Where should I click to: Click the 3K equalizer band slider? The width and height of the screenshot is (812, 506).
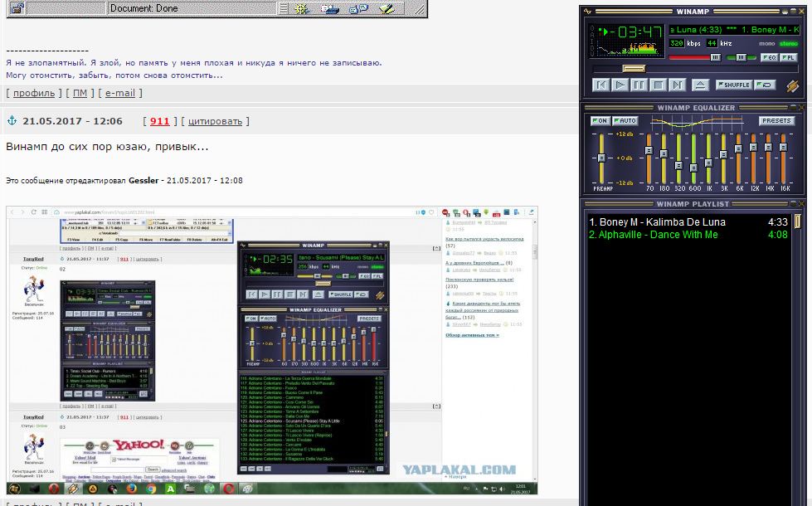click(723, 158)
